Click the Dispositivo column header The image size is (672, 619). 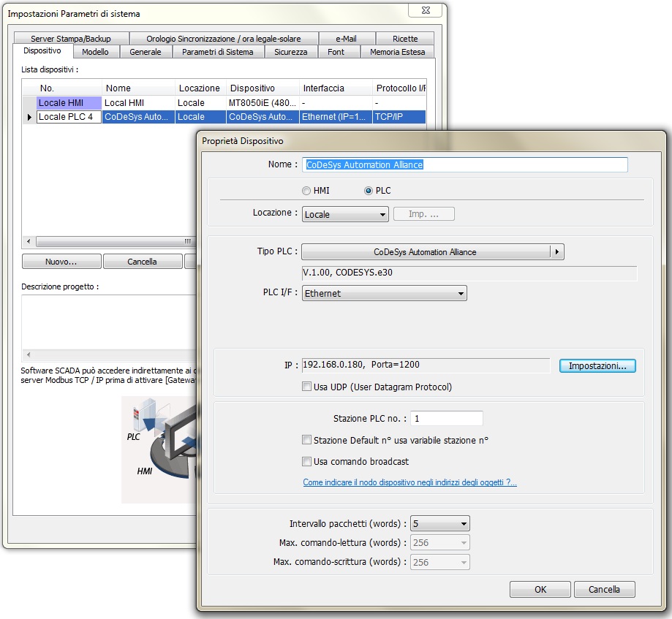coord(263,88)
